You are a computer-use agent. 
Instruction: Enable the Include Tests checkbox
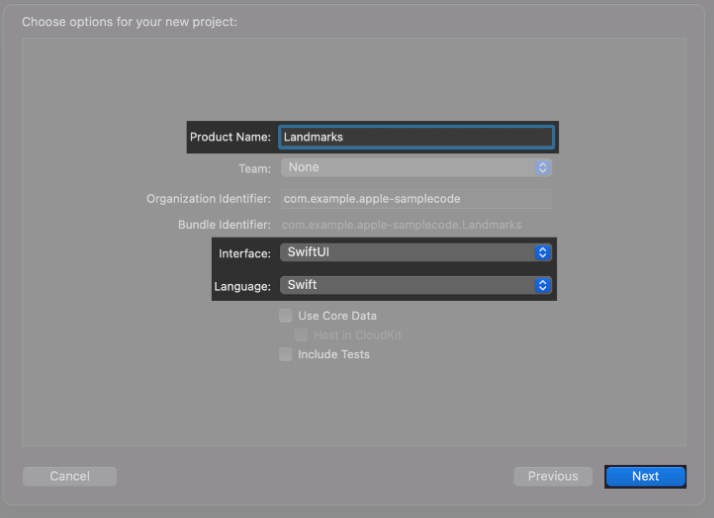(x=286, y=354)
